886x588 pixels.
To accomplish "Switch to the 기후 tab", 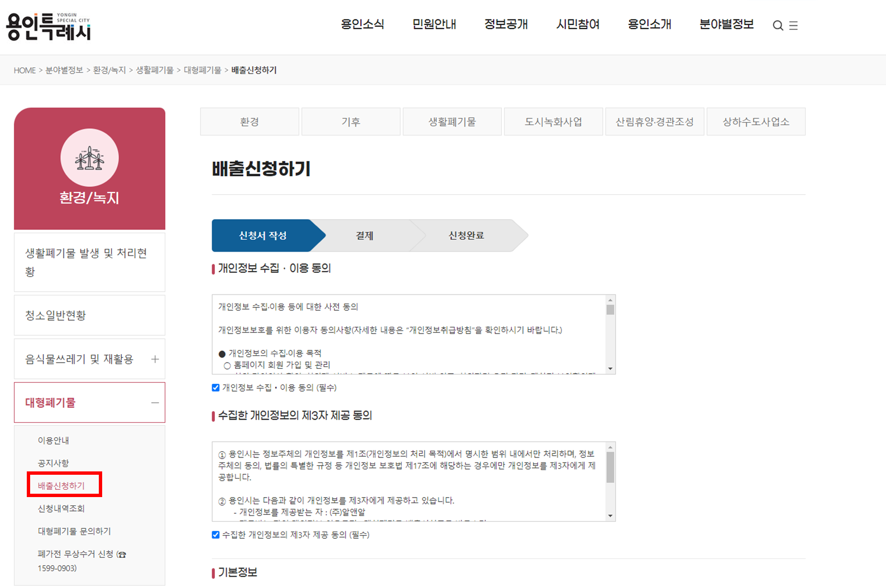I will click(351, 122).
